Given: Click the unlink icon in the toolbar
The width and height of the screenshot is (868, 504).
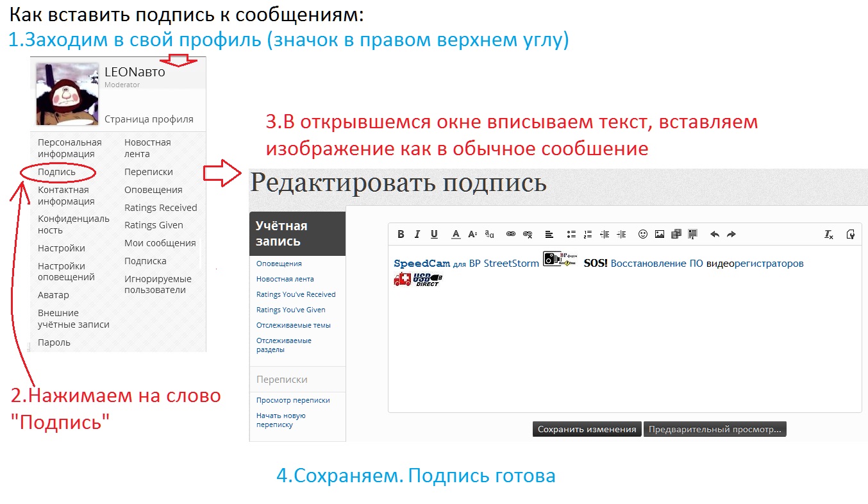Looking at the screenshot, I should pos(528,235).
